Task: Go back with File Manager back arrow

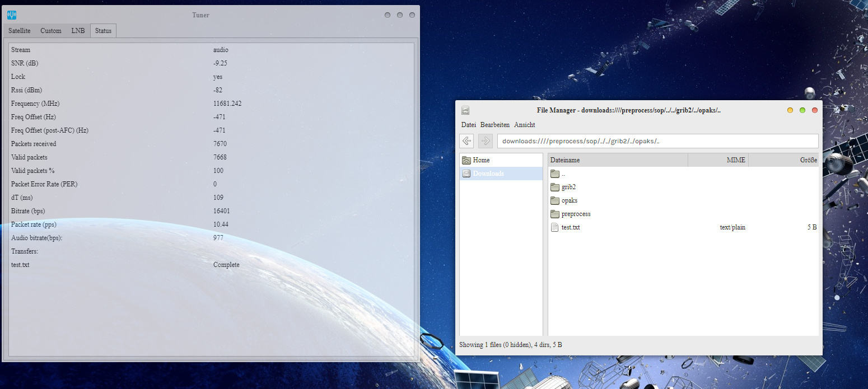Action: (466, 141)
